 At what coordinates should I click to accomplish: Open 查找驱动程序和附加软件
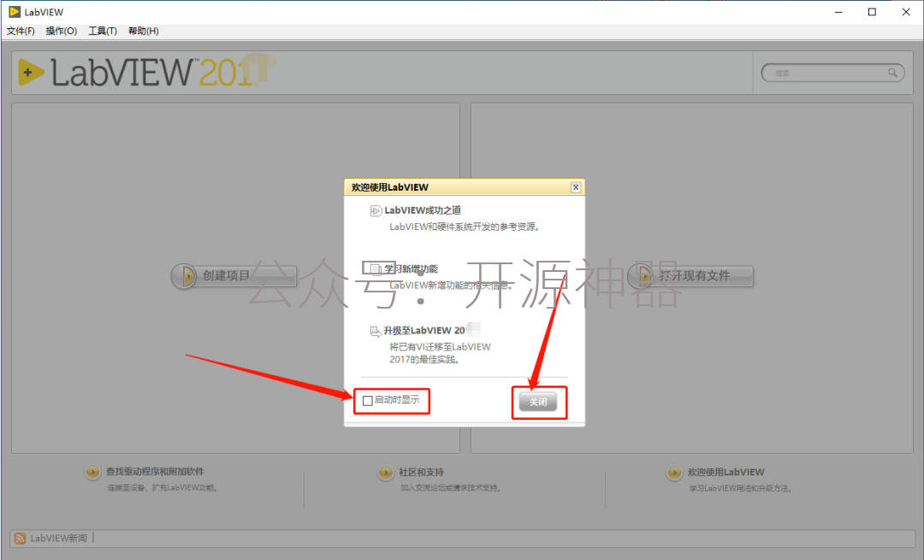click(155, 472)
